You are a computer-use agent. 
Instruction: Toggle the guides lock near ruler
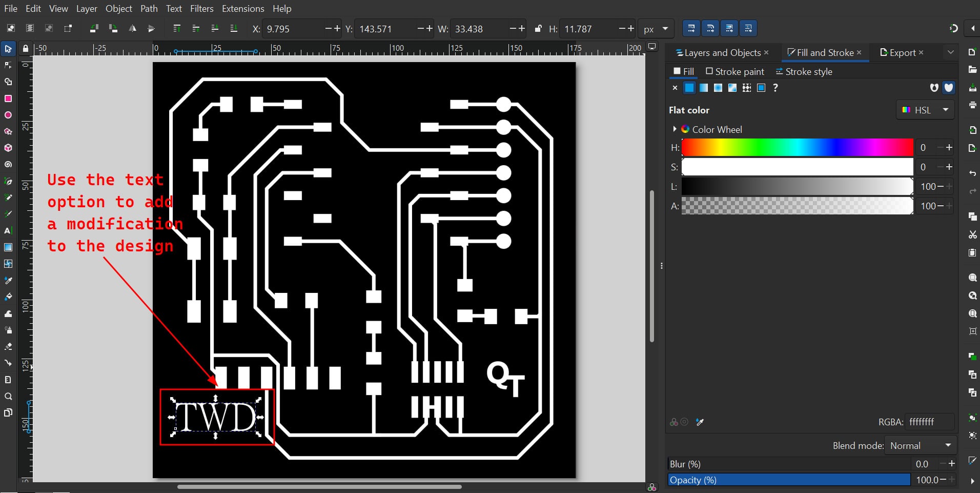26,49
